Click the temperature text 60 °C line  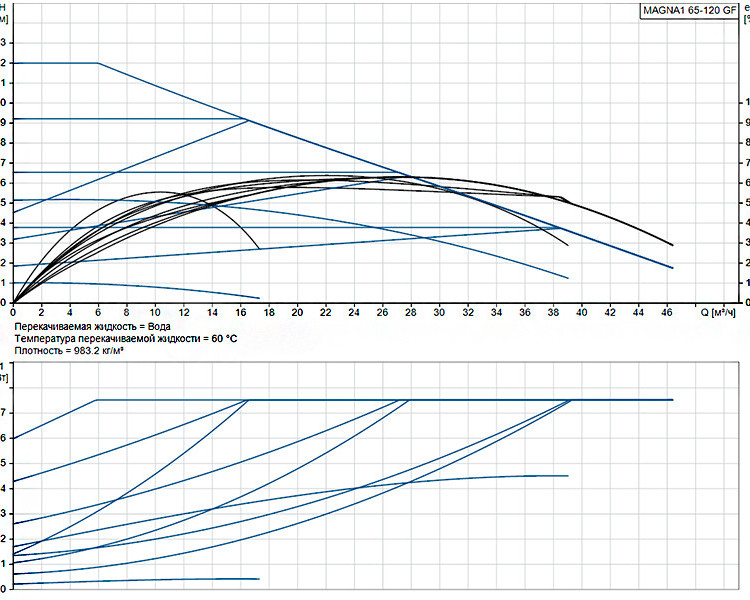[126, 339]
